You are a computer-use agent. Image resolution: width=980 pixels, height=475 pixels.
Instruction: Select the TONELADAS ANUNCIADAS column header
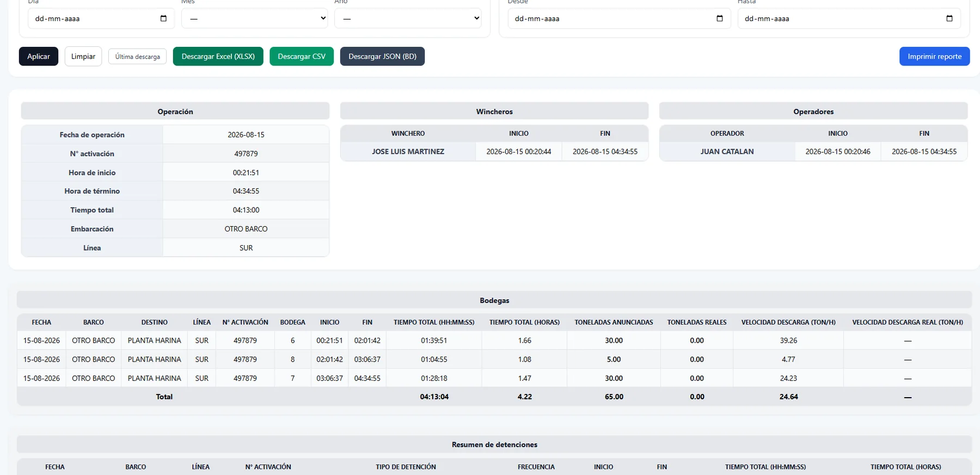[614, 322]
